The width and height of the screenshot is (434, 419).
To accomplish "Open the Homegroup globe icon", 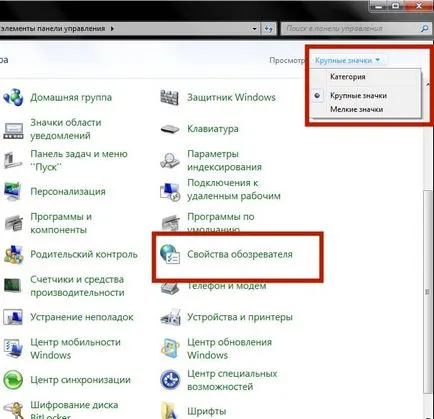I will tap(13, 97).
